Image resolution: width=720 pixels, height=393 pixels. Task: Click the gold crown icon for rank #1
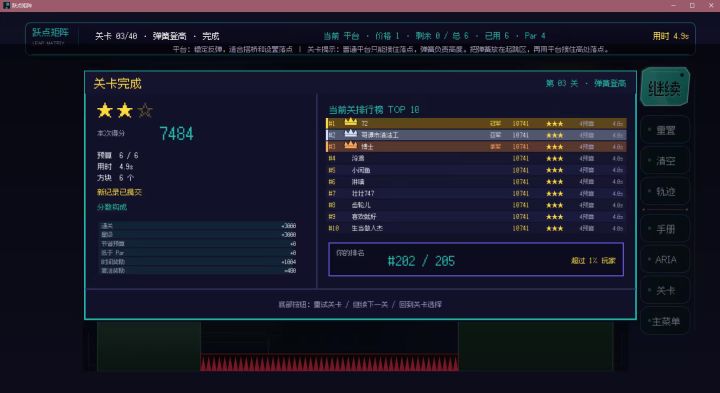pos(351,122)
